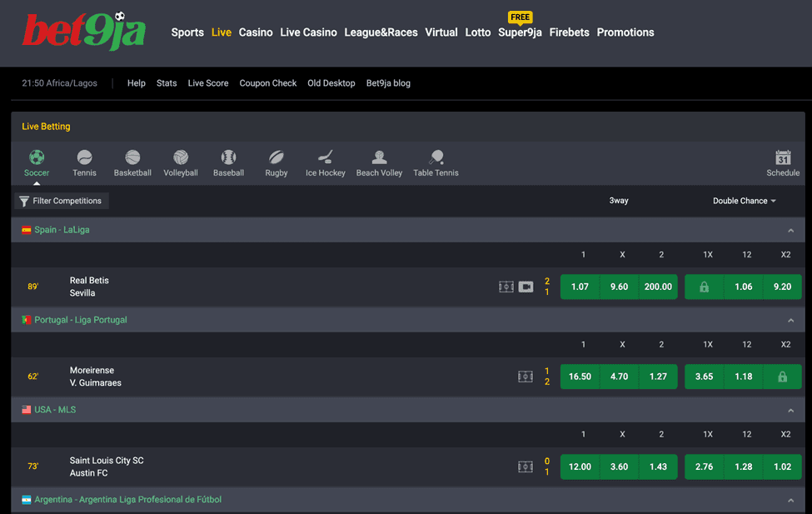Select the Basketball sport icon

click(x=132, y=157)
